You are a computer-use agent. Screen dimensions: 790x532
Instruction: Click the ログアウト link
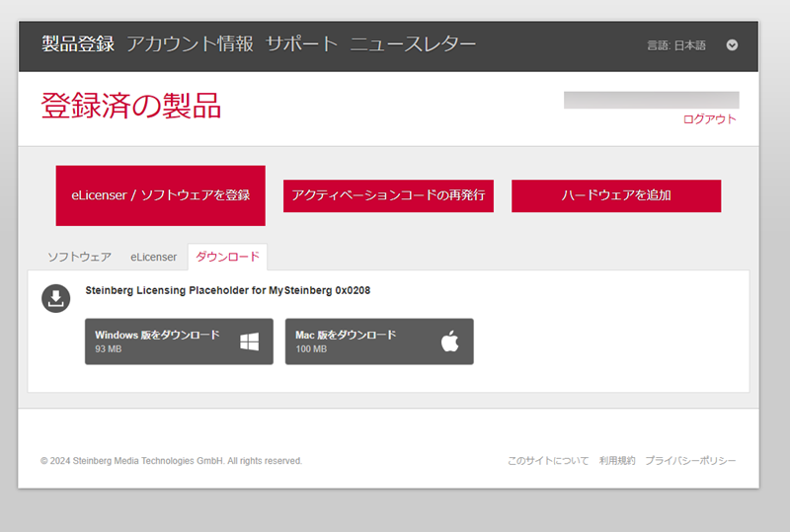tap(709, 119)
